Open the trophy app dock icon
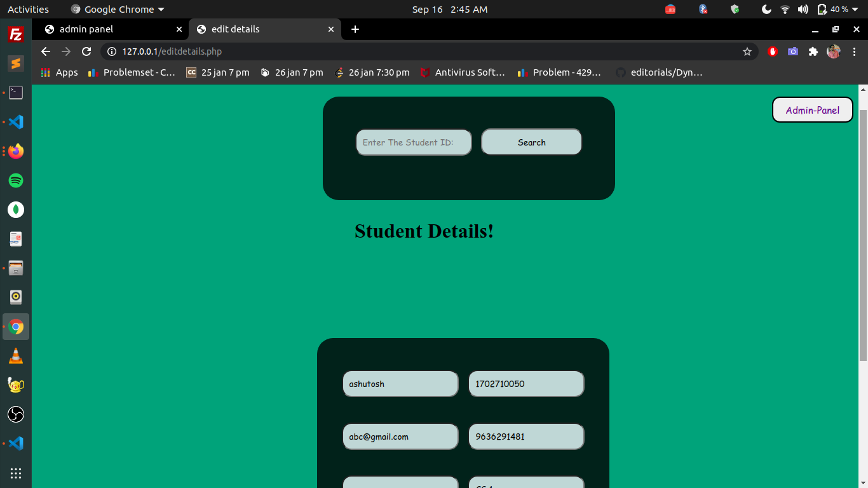Image resolution: width=868 pixels, height=488 pixels. point(16,385)
